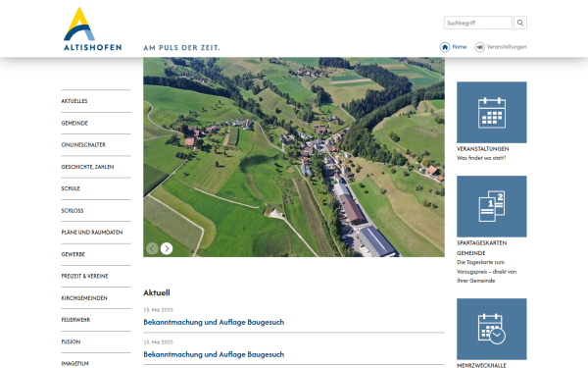Open the first Bekanntmachung und Auflage Baugesuch article

[214, 322]
